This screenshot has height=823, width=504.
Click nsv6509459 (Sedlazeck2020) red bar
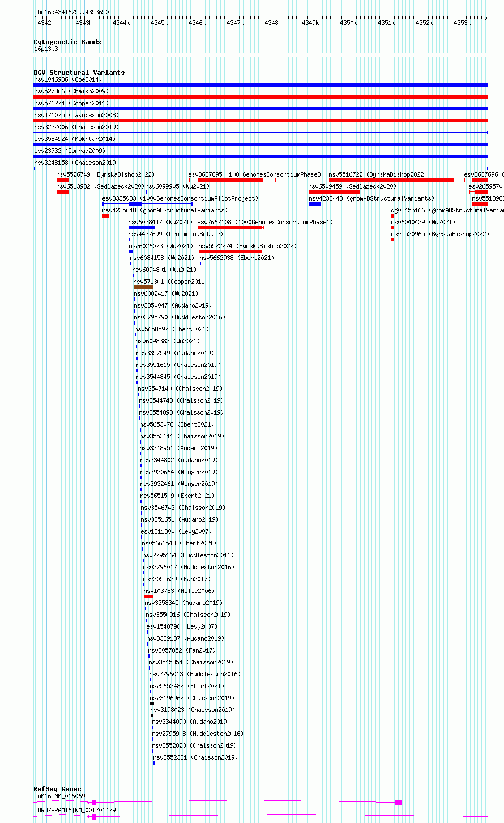click(x=334, y=192)
